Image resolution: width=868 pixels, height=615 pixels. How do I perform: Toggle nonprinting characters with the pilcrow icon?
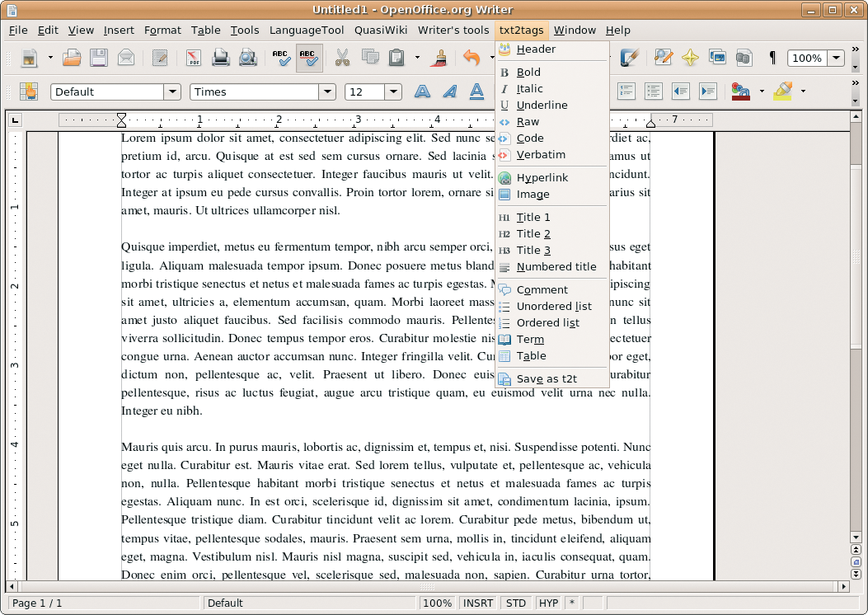point(772,58)
